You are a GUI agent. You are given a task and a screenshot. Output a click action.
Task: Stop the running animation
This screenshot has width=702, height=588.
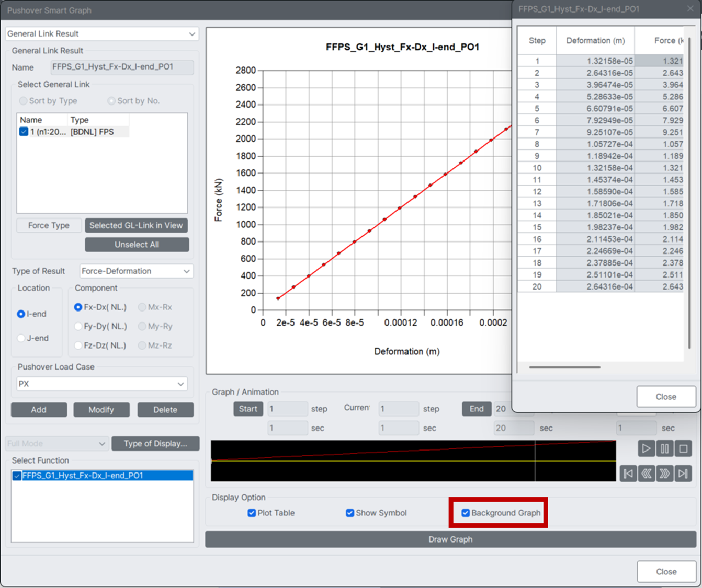tap(683, 448)
